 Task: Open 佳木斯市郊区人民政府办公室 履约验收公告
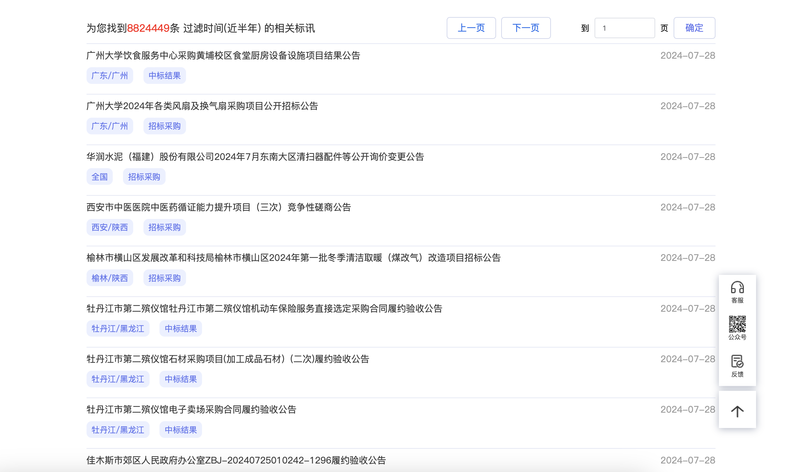tap(236, 460)
